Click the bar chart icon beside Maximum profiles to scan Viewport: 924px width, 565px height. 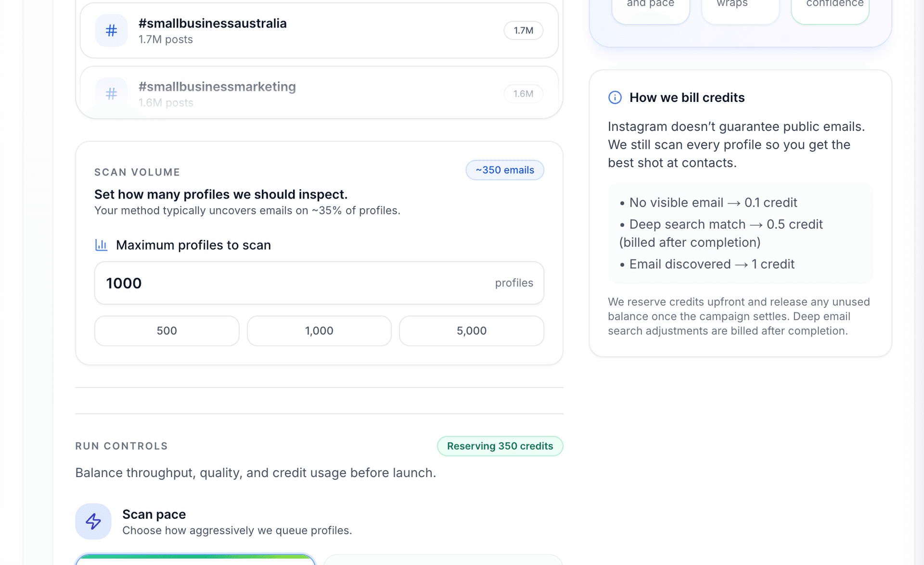[x=101, y=245]
